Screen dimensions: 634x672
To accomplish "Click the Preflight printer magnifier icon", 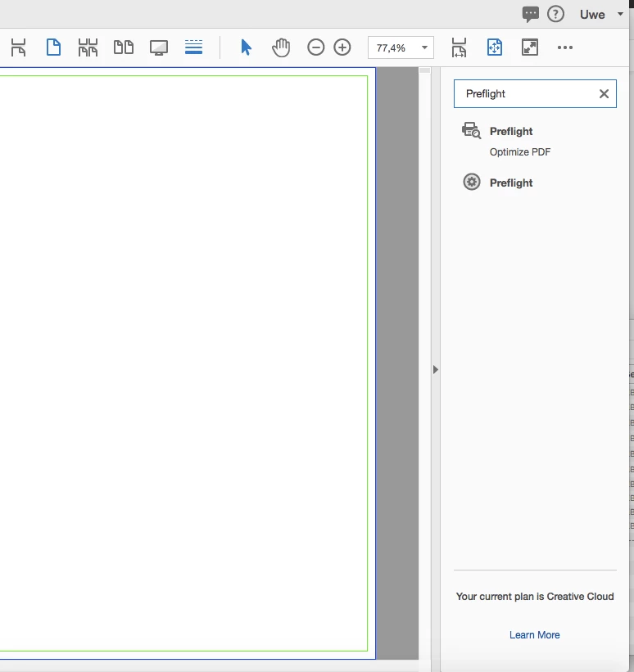I will pyautogui.click(x=472, y=130).
